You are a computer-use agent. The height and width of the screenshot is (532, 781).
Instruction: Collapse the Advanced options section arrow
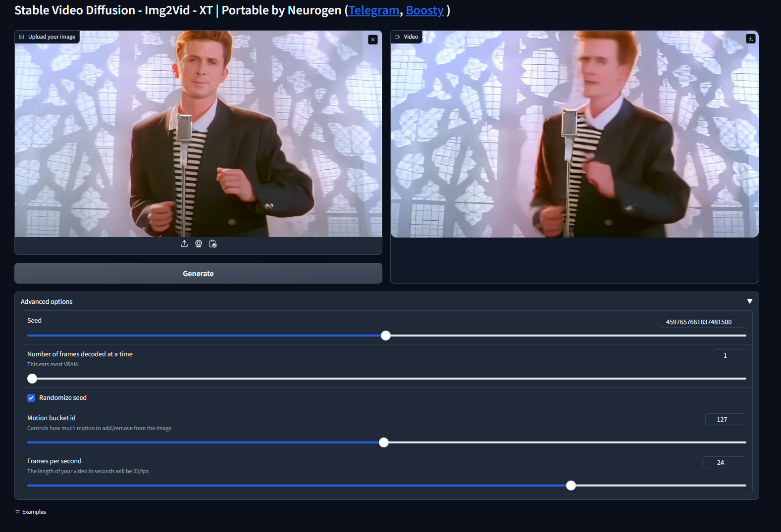pos(750,301)
